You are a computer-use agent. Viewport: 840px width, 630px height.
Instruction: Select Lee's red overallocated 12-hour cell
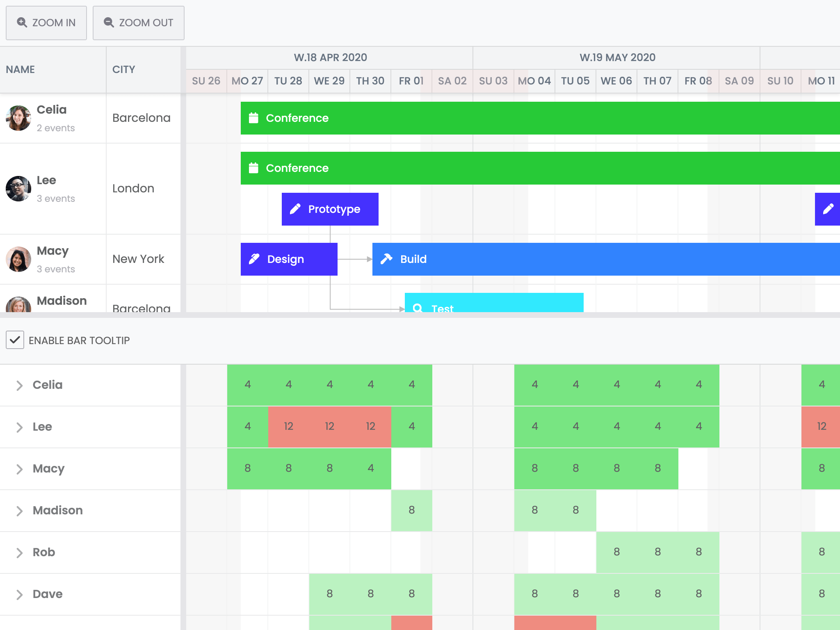click(x=329, y=427)
